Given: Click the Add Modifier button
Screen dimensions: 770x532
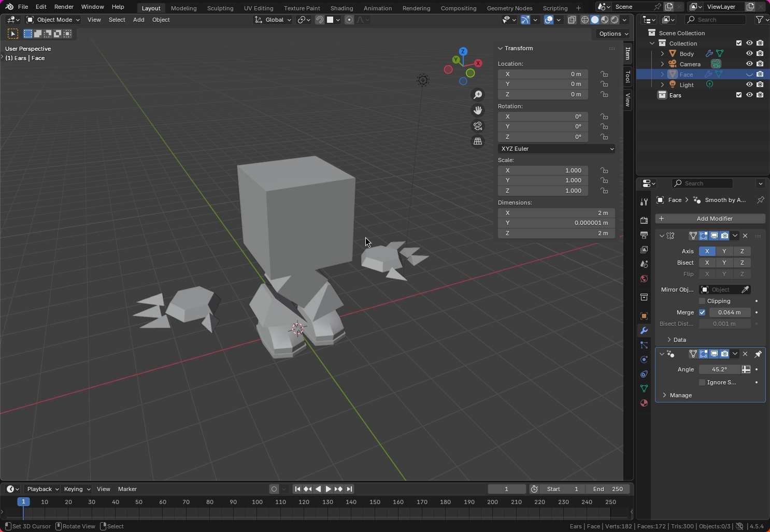Looking at the screenshot, I should [x=710, y=219].
